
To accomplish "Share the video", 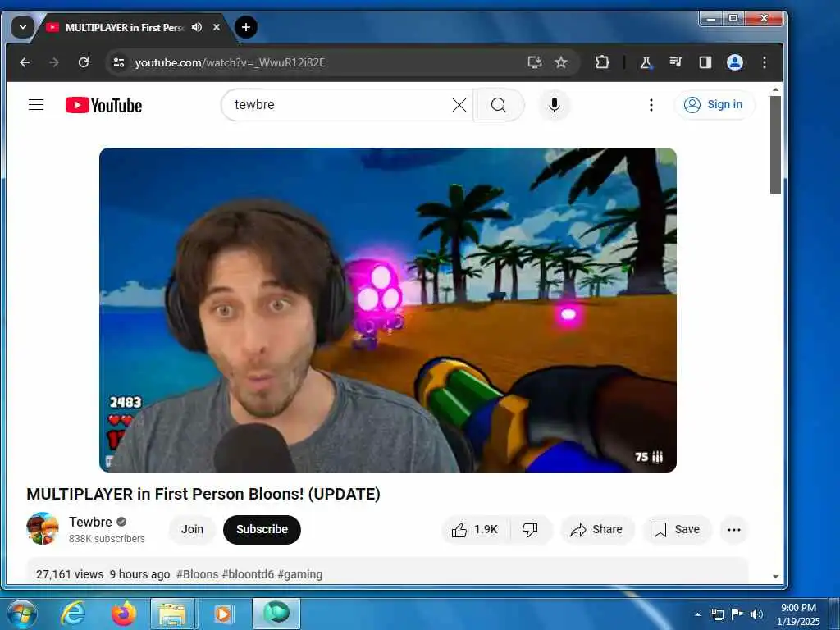I will click(x=597, y=530).
